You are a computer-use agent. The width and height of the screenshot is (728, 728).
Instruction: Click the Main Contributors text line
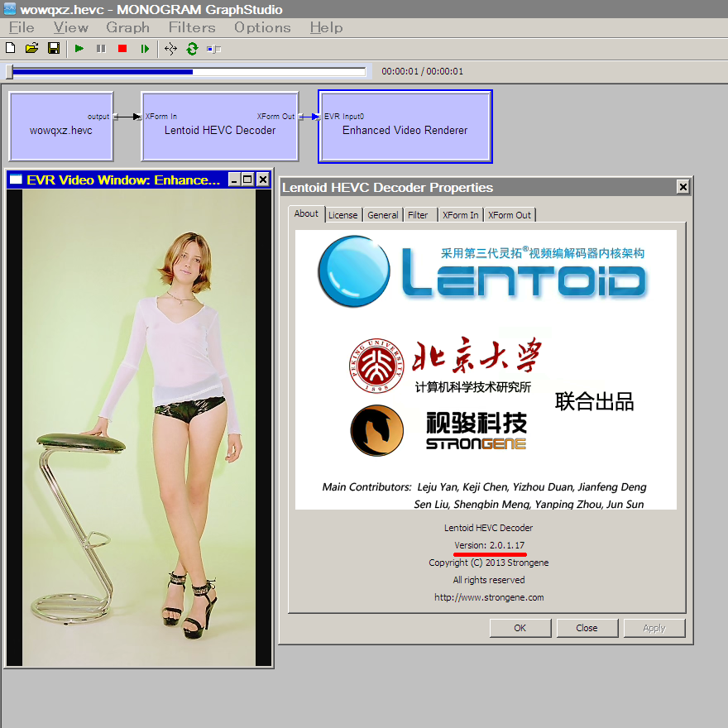coord(484,486)
